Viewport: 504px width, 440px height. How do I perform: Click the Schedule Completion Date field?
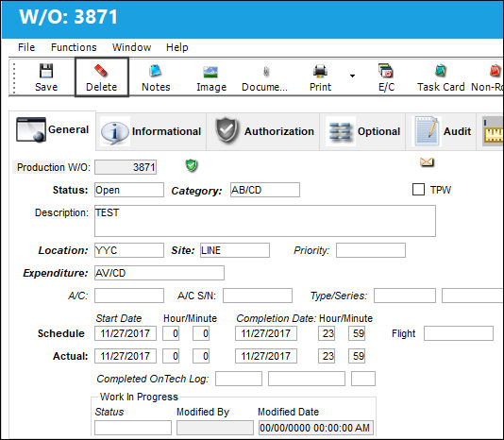pos(266,333)
